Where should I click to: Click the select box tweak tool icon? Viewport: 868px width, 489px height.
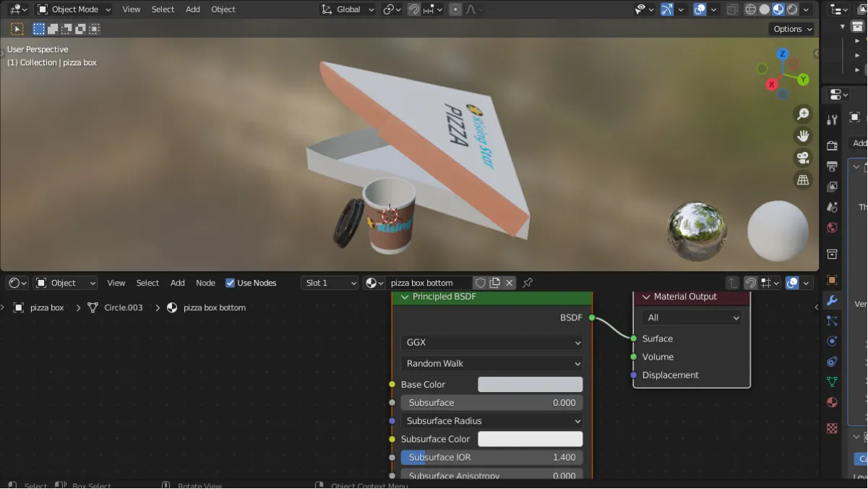(x=16, y=29)
